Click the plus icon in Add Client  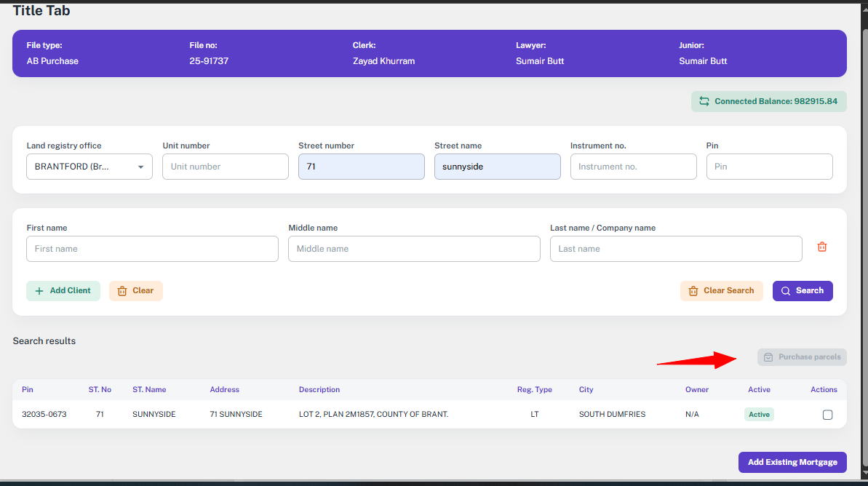(x=39, y=291)
